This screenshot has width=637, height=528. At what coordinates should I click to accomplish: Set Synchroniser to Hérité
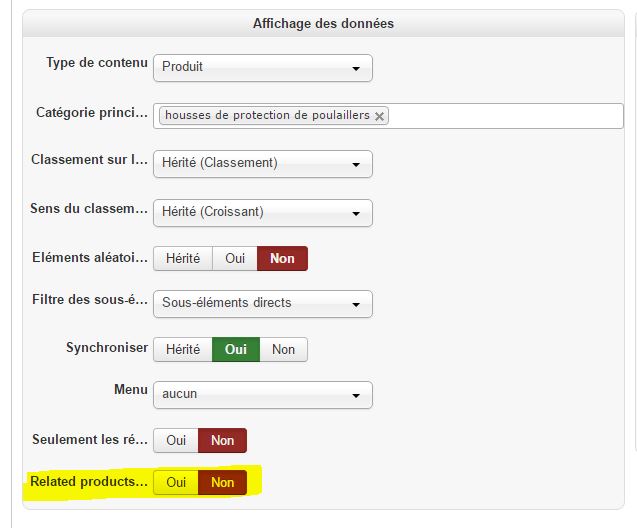tap(183, 349)
